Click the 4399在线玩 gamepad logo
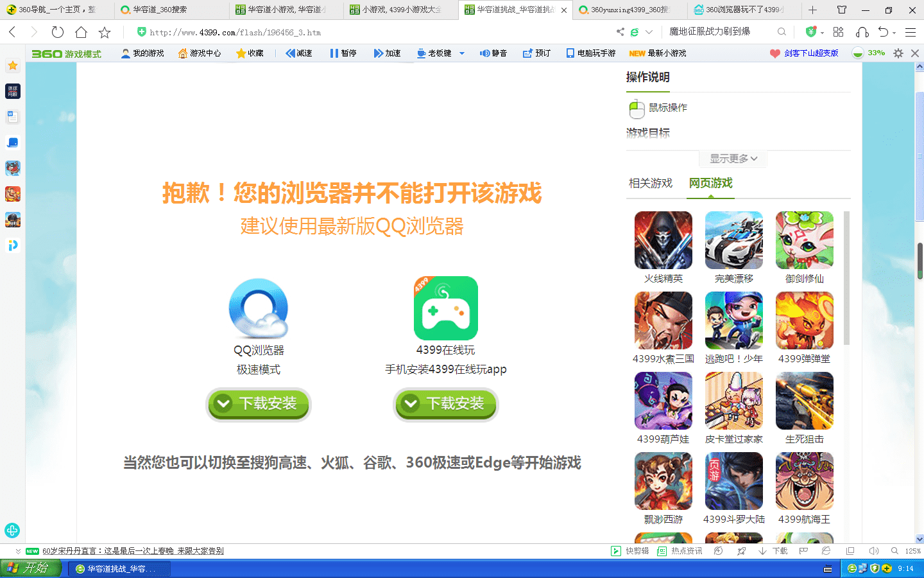 [446, 308]
